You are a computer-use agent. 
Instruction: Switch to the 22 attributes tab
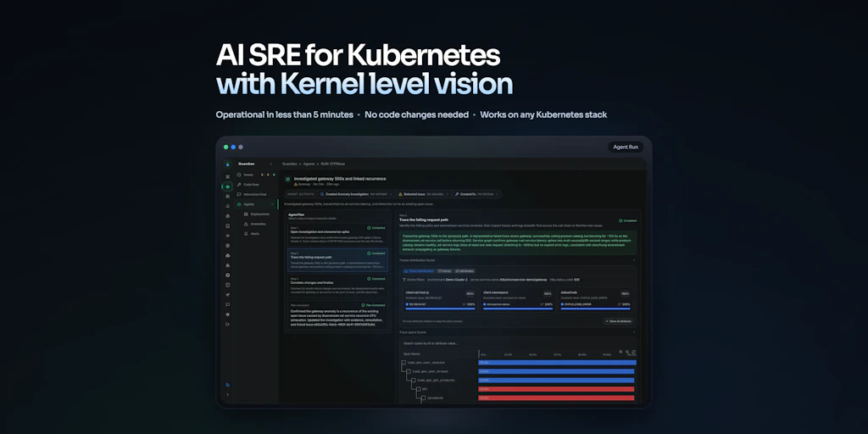[x=465, y=271]
